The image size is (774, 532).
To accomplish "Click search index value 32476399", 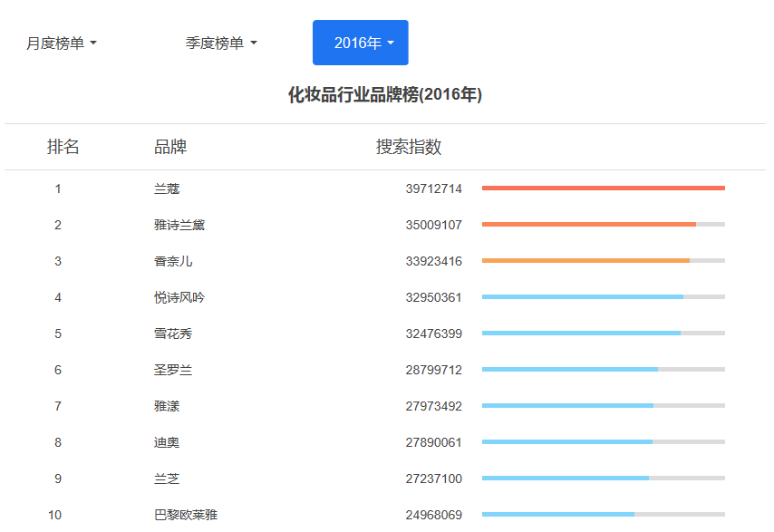I will point(434,334).
